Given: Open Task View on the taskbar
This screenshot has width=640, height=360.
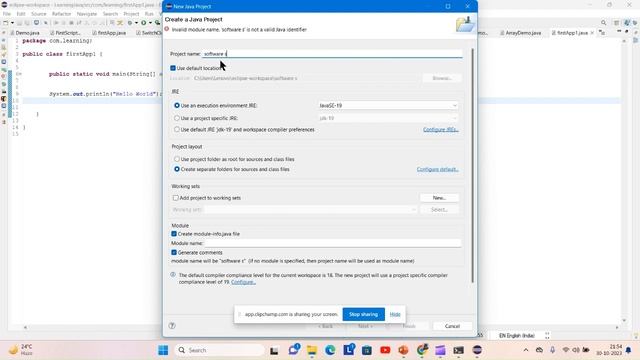Looking at the screenshot, I should (274, 350).
